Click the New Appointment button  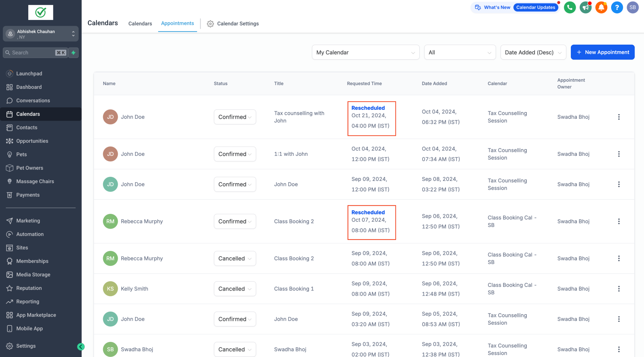pos(603,52)
